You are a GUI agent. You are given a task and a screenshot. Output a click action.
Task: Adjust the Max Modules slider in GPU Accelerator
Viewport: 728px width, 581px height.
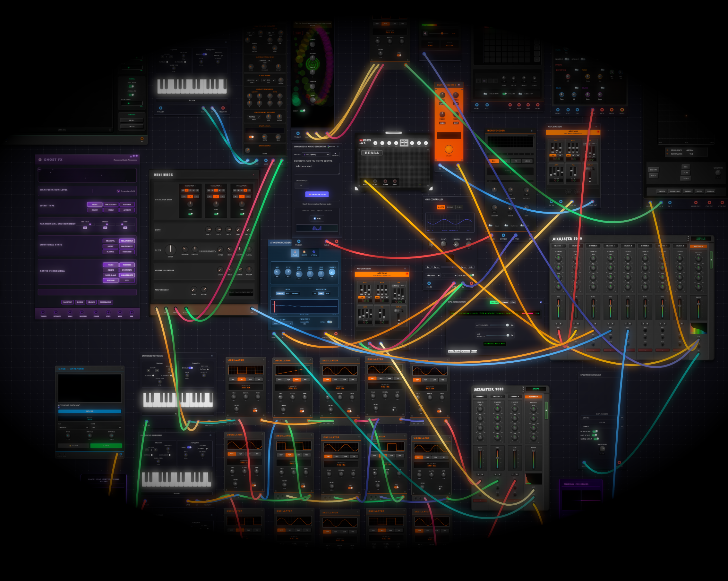[x=497, y=335]
